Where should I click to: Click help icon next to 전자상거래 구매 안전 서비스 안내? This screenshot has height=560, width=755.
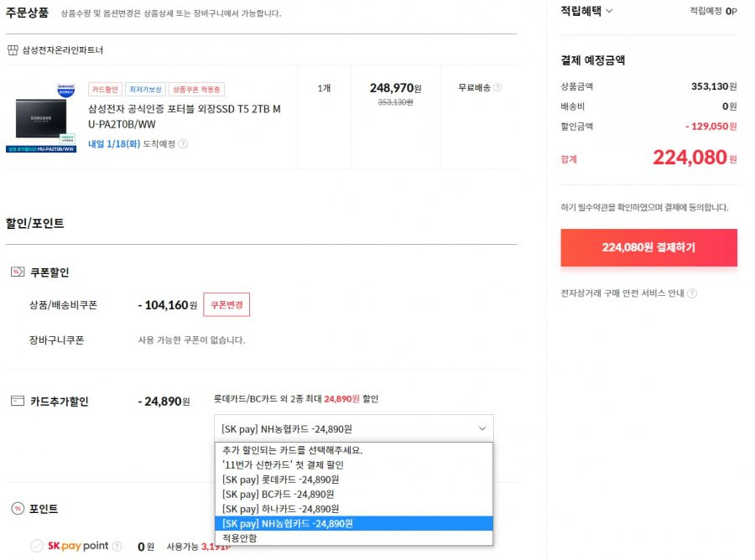692,293
